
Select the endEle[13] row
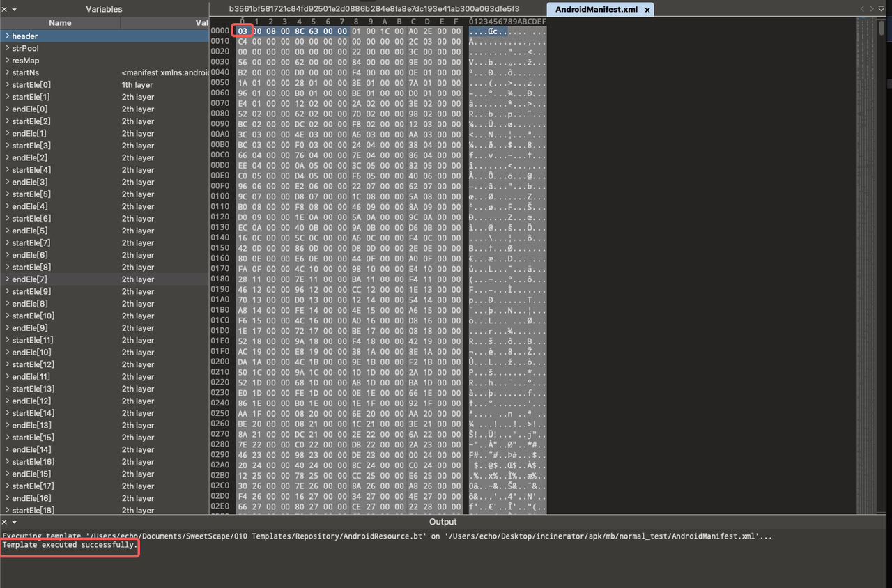(105, 426)
